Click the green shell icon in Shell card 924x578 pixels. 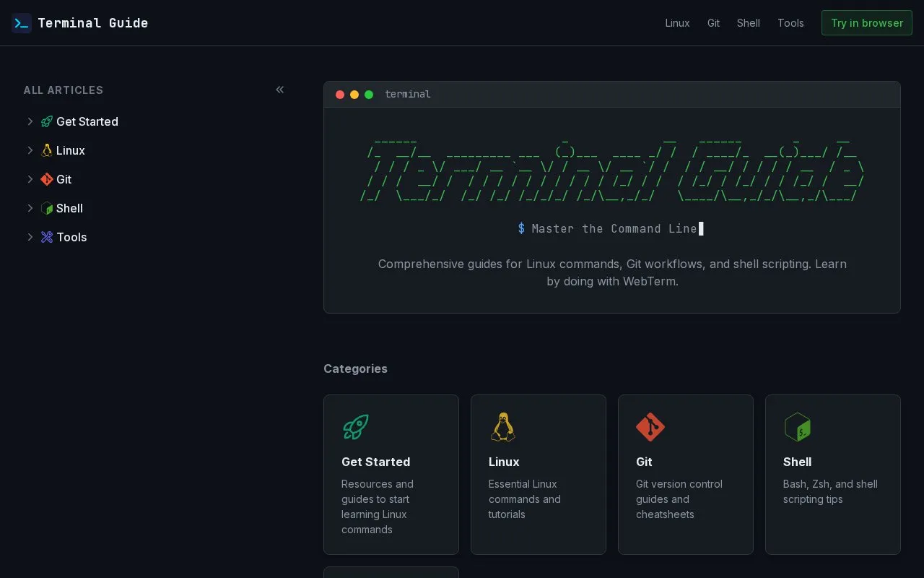(798, 427)
